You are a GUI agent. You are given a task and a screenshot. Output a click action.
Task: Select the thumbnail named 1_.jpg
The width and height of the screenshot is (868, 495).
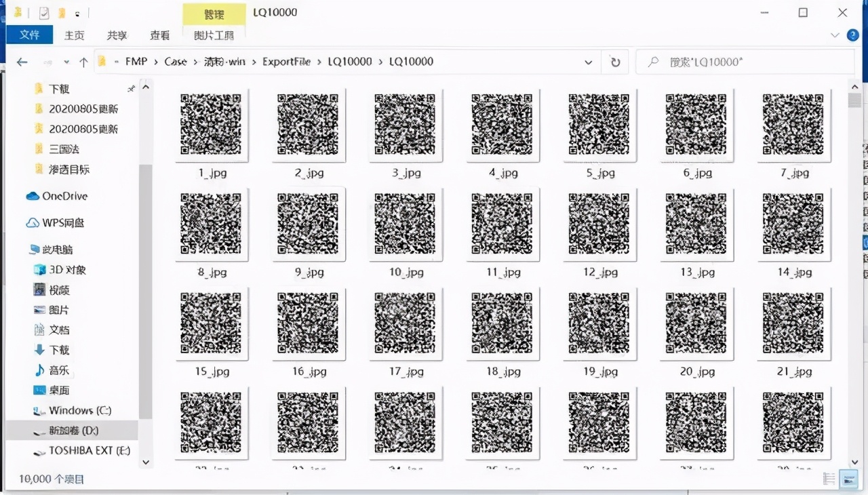212,125
